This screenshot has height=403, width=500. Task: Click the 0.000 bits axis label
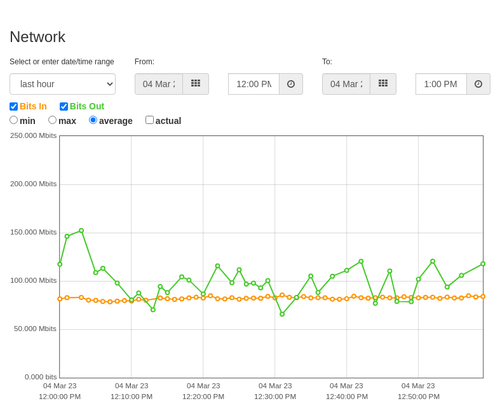click(x=41, y=377)
